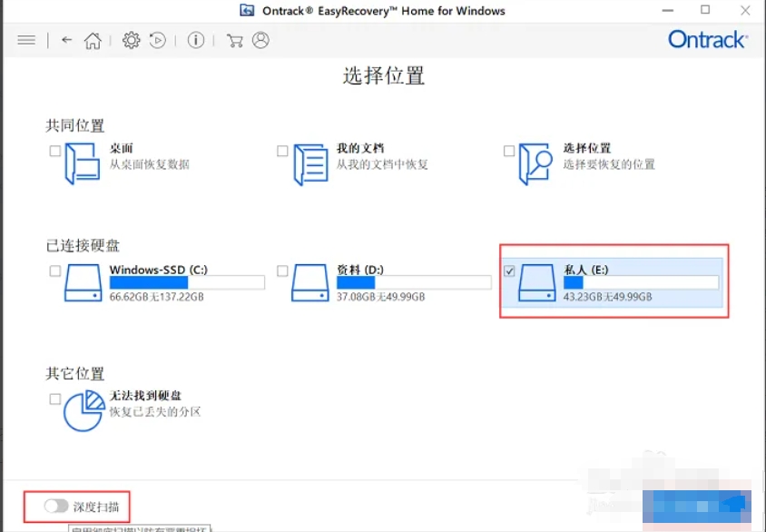Click the 无法找到硬盘 option title
This screenshot has width=766, height=532.
[x=145, y=395]
